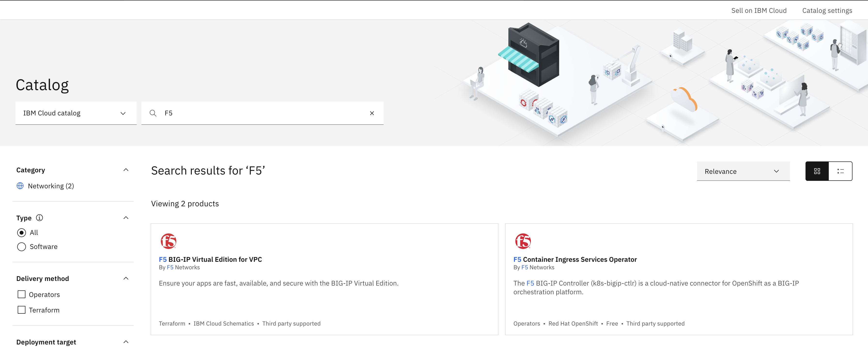Select the All type radio button
This screenshot has width=868, height=351.
tap(22, 233)
